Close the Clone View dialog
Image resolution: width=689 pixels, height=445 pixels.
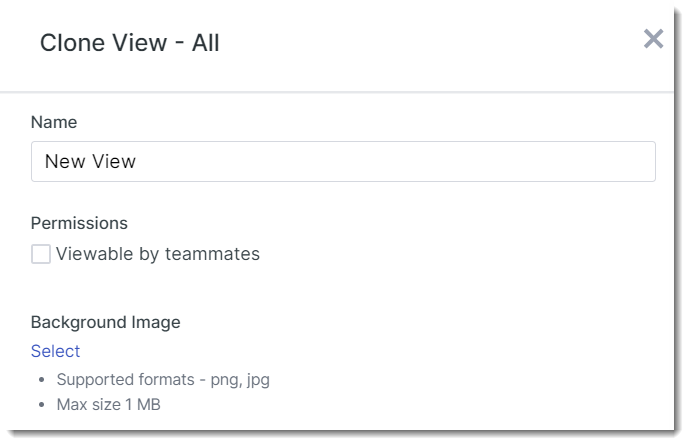(x=653, y=39)
